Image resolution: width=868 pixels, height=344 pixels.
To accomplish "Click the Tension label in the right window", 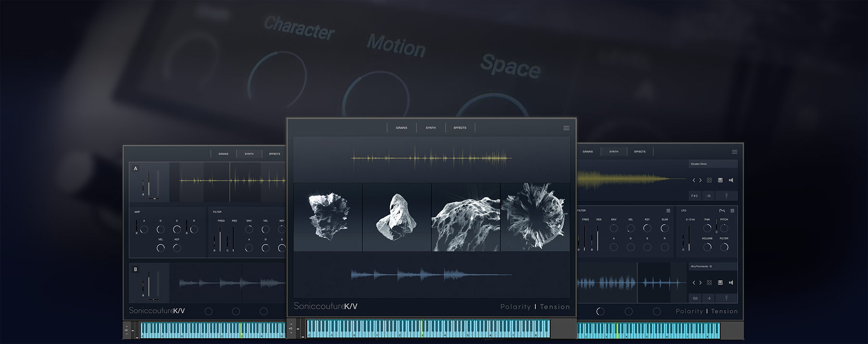I will [x=724, y=311].
